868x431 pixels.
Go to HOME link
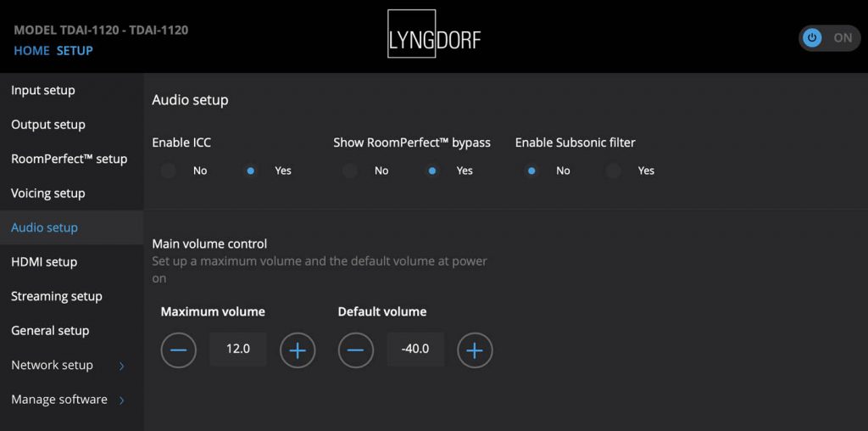point(31,50)
